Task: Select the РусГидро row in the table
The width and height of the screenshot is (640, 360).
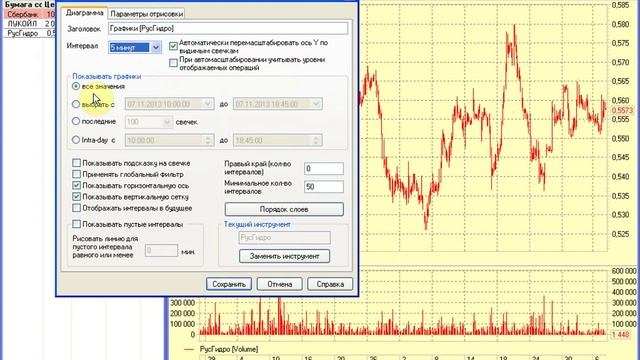Action: (x=29, y=33)
